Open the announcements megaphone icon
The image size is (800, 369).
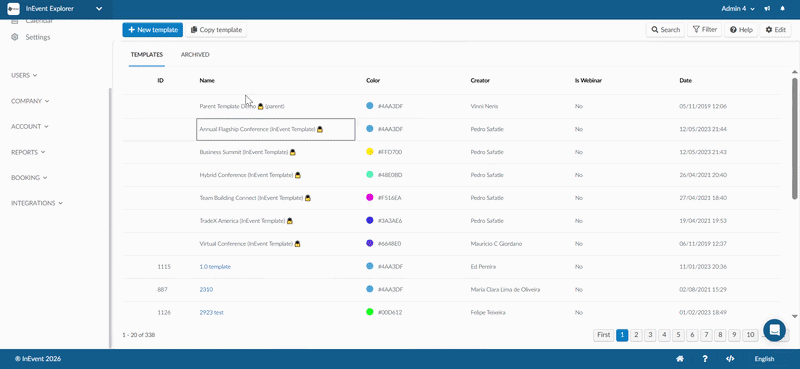click(767, 9)
